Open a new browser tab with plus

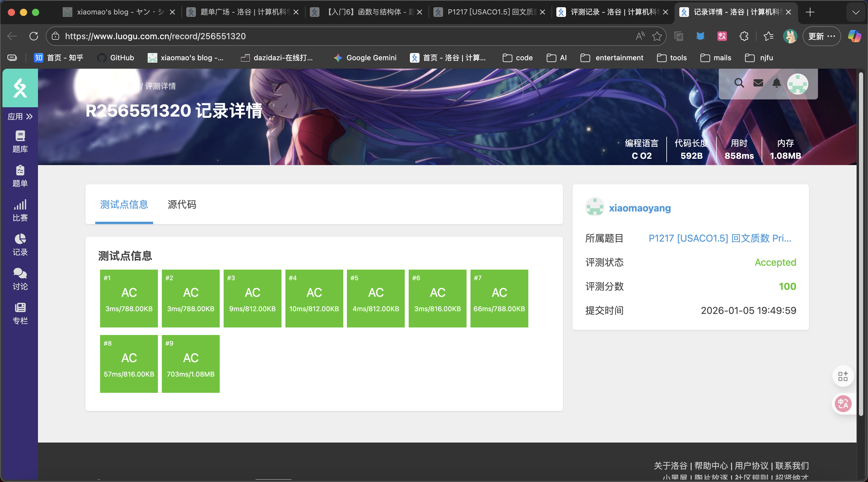click(810, 12)
